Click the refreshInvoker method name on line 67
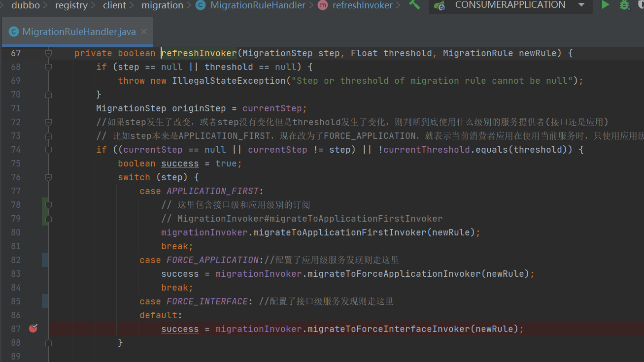 pos(199,53)
